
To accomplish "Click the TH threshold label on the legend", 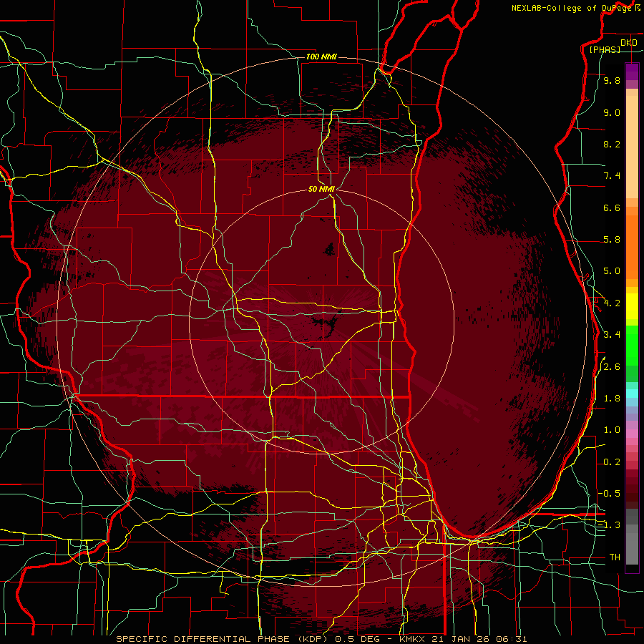I will pos(615,557).
